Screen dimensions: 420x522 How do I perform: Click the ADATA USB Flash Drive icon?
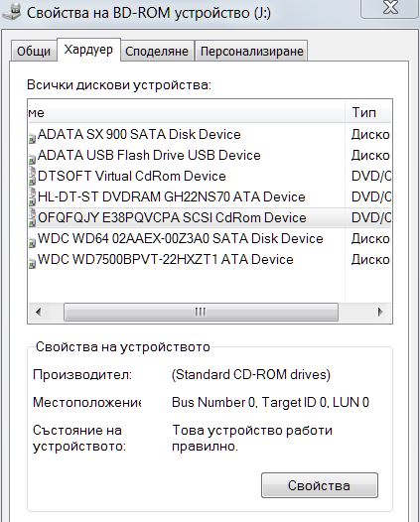click(x=32, y=159)
